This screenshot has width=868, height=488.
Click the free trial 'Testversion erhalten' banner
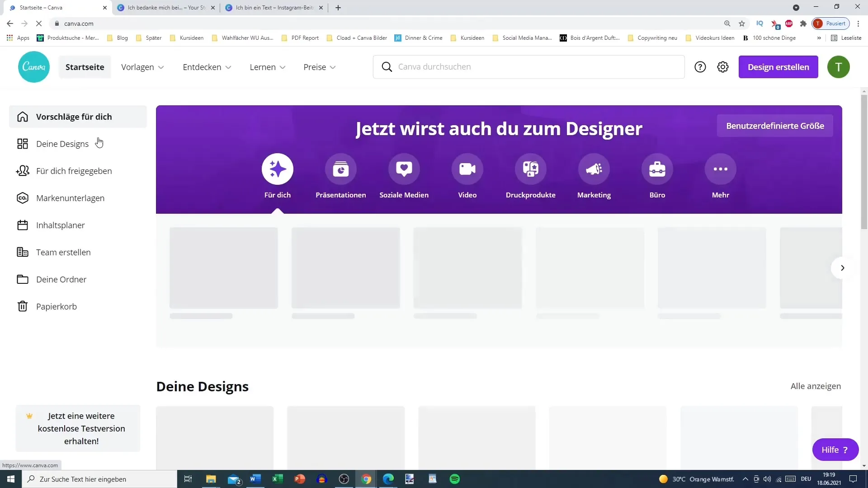(78, 428)
